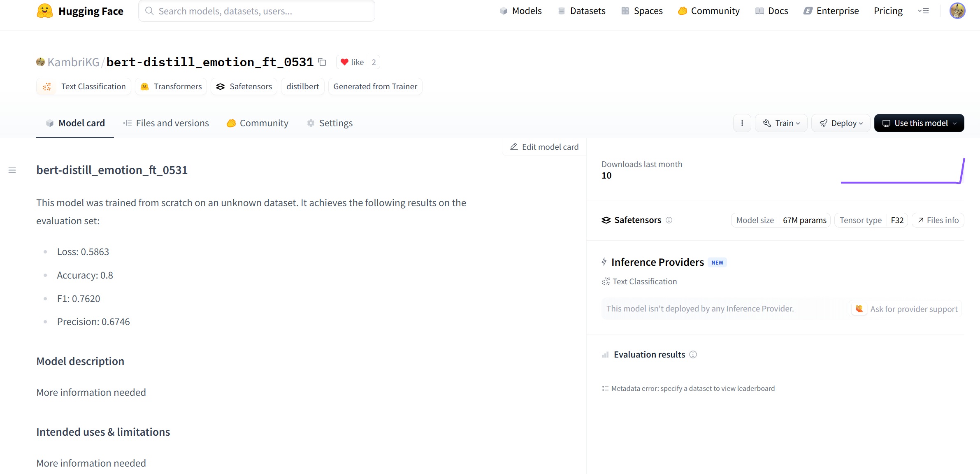Open Files info link
The image size is (980, 474).
point(938,220)
